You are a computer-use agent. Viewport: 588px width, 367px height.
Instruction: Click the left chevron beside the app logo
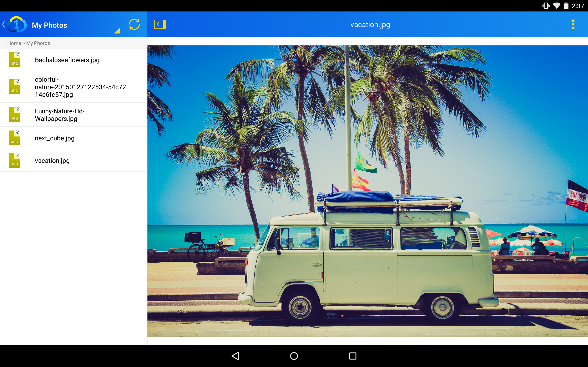tap(3, 24)
